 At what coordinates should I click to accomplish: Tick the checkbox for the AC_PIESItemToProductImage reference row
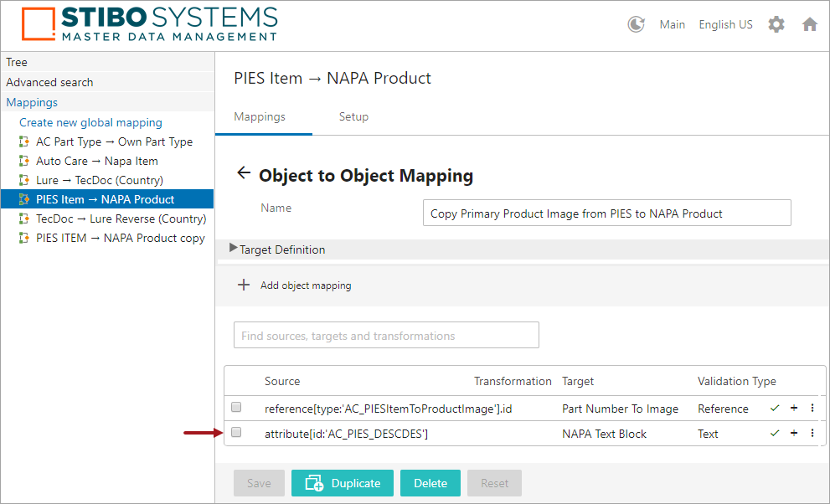click(236, 407)
